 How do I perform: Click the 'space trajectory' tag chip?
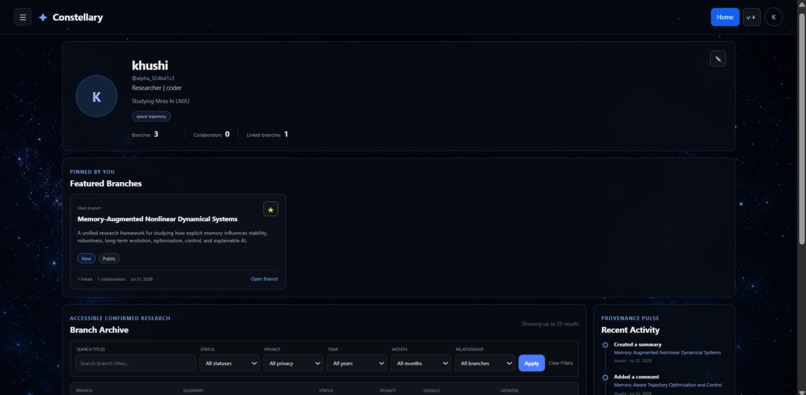[x=151, y=117]
